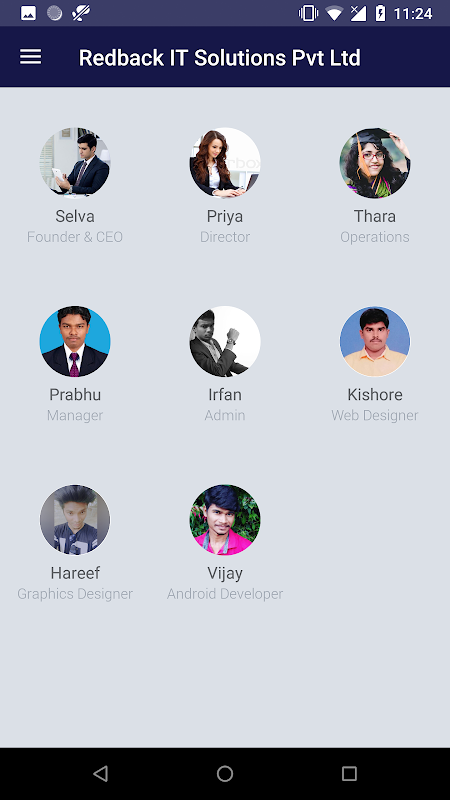This screenshot has width=450, height=800.
Task: Open Irfan's black-and-white photo
Action: click(x=225, y=341)
